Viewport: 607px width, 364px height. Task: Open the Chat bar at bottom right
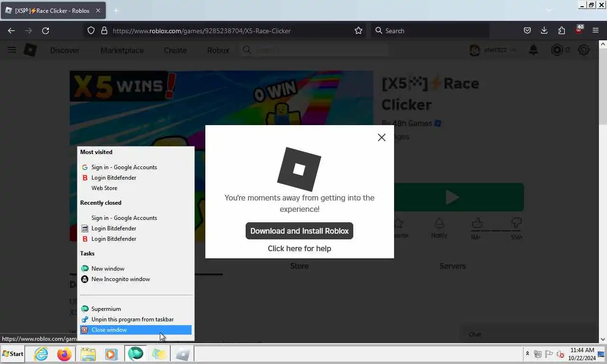coord(529,334)
